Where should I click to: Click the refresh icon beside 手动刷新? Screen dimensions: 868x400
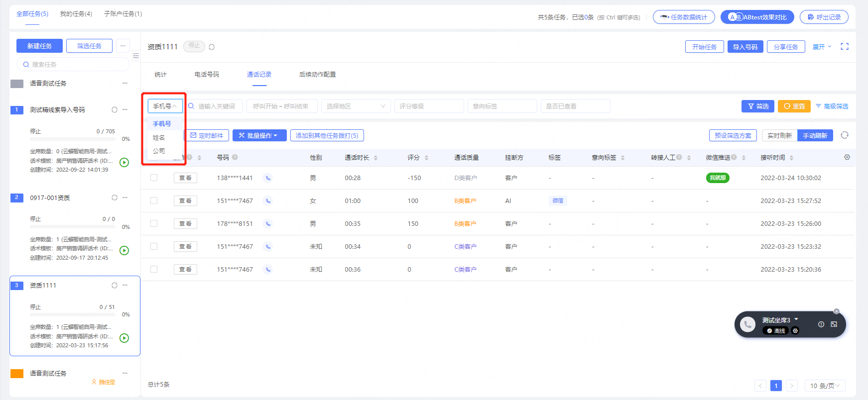pos(845,135)
